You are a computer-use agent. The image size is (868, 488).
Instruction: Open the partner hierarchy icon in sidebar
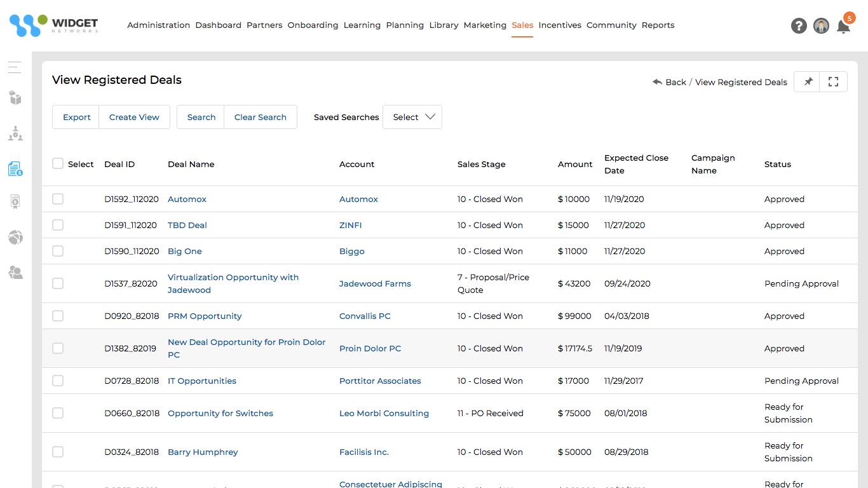point(14,133)
